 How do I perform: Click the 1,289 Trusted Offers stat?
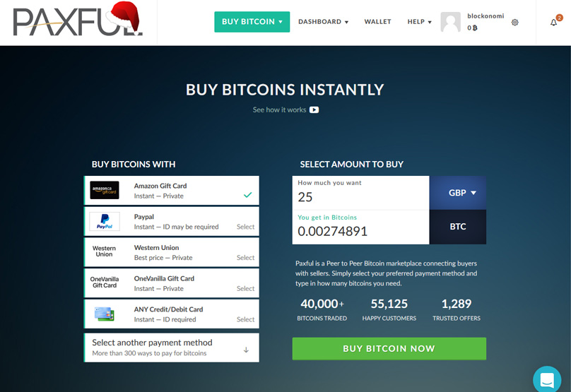pyautogui.click(x=457, y=309)
